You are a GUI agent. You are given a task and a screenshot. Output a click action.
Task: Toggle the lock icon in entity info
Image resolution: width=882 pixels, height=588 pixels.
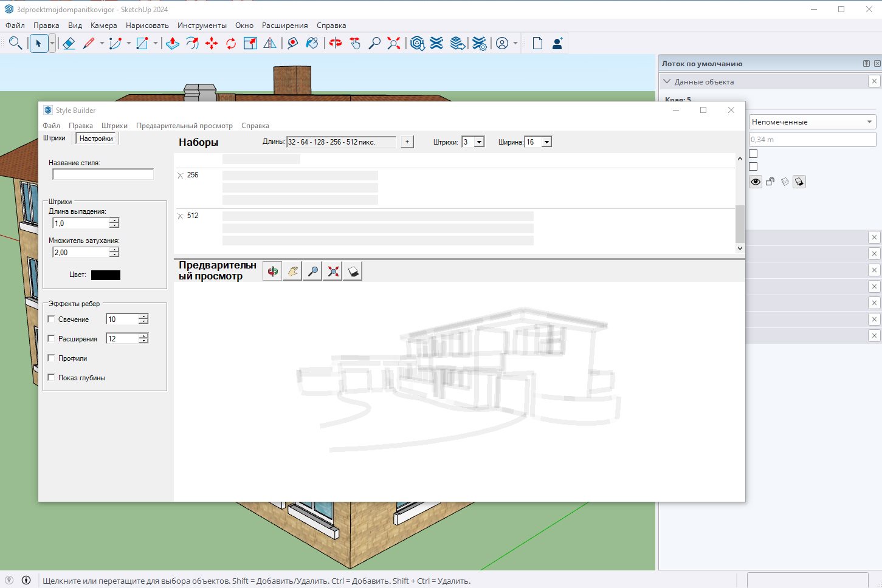(x=770, y=182)
